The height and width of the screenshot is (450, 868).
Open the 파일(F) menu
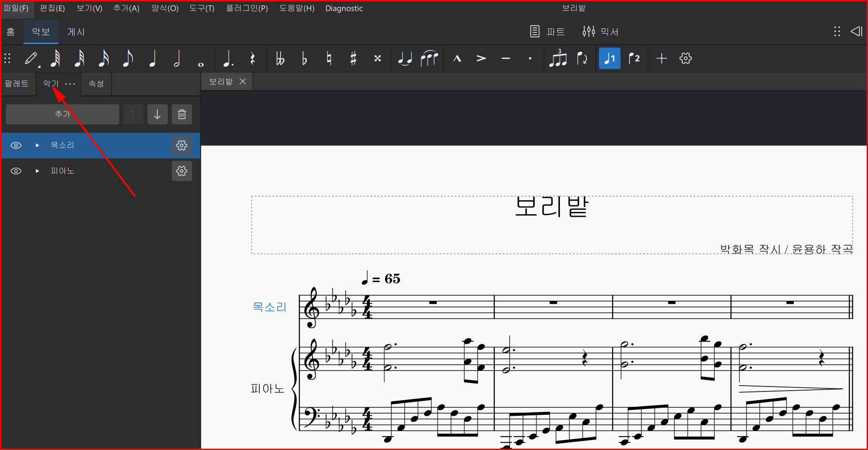click(x=16, y=8)
